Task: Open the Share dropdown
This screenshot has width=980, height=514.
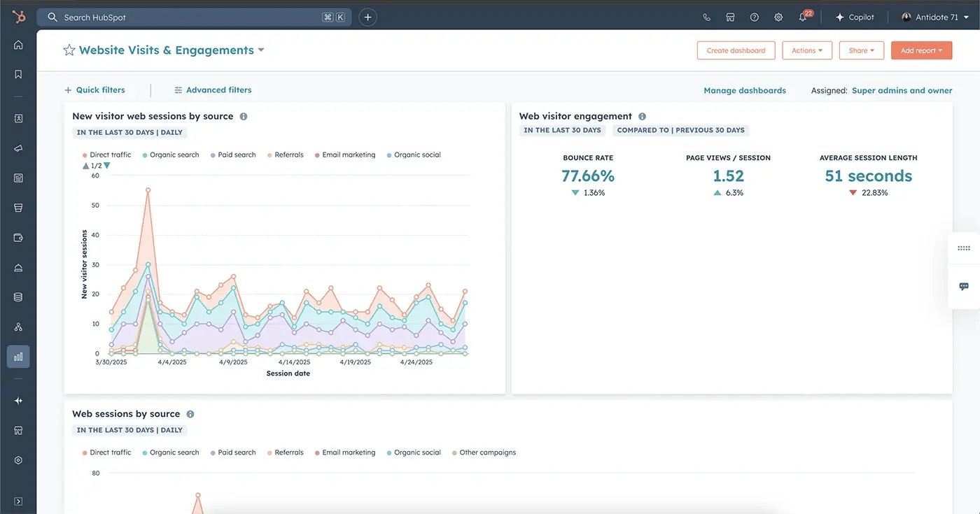Action: (x=862, y=50)
